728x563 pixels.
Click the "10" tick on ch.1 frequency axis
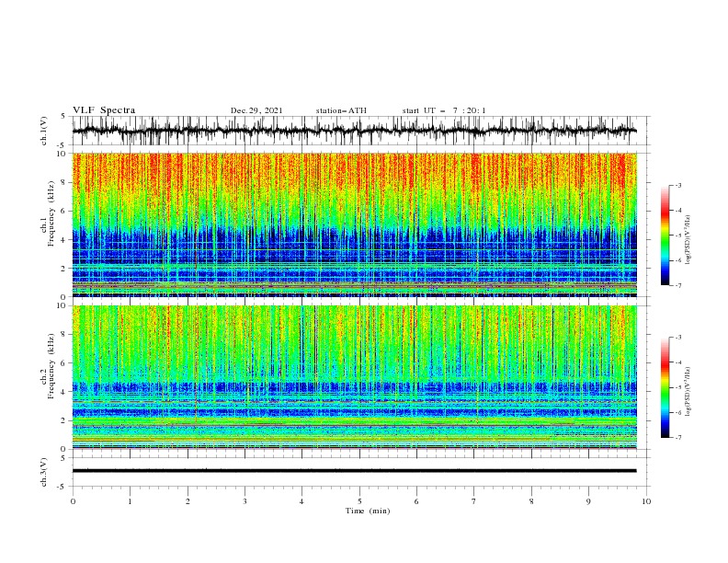click(x=63, y=154)
